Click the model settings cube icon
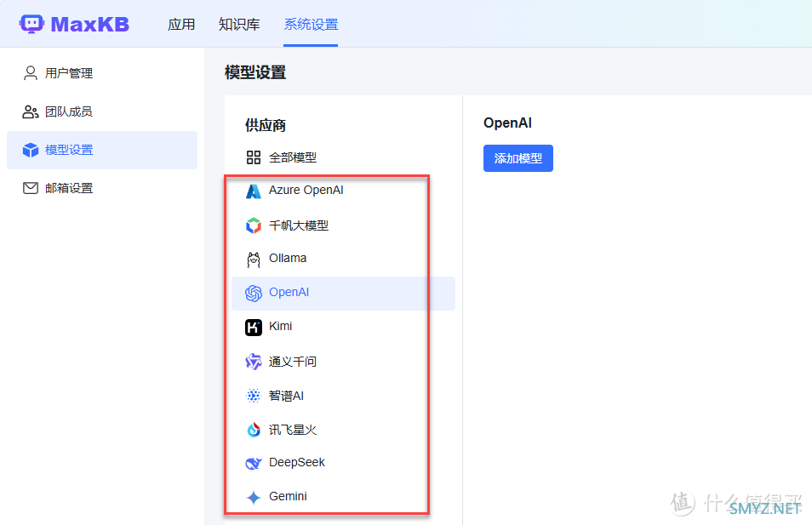The image size is (812, 525). pos(31,150)
